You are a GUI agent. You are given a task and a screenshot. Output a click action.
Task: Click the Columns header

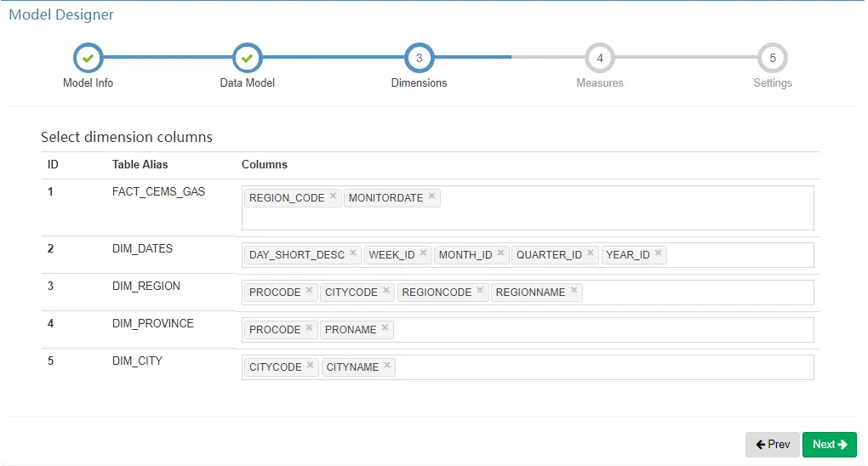(265, 164)
